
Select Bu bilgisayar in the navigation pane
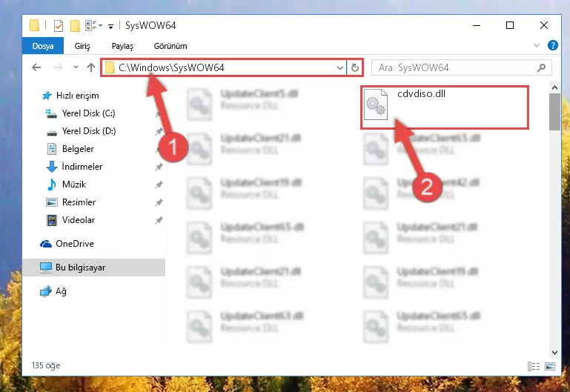(94, 268)
